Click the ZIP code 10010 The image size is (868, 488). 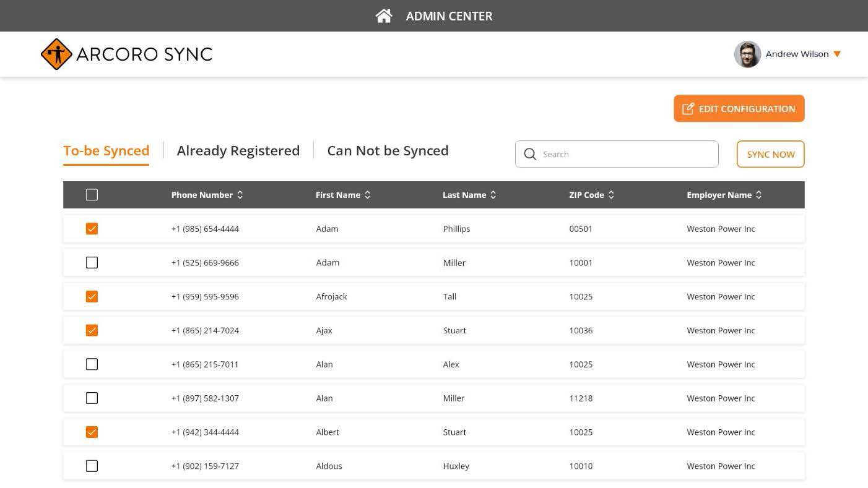(x=581, y=466)
